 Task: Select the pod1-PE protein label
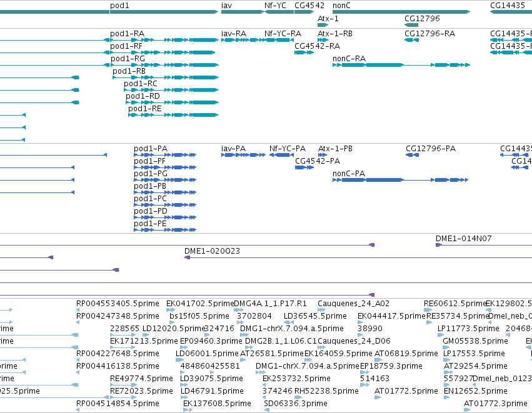pyautogui.click(x=150, y=224)
